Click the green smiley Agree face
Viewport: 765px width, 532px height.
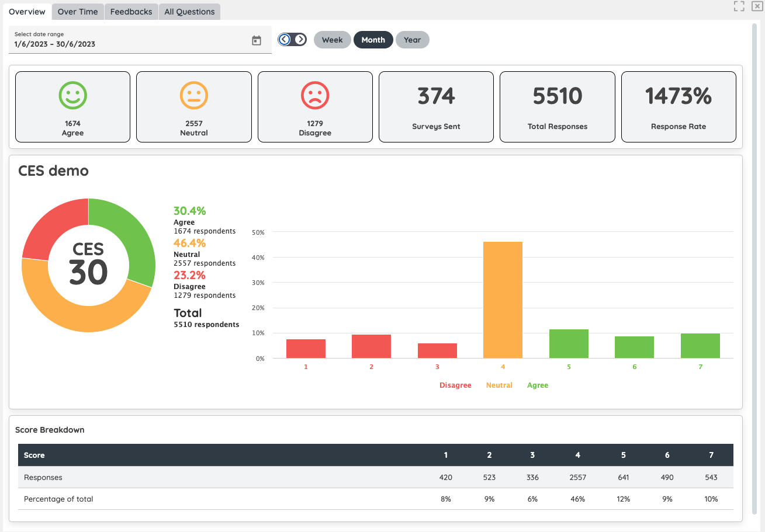(x=72, y=95)
